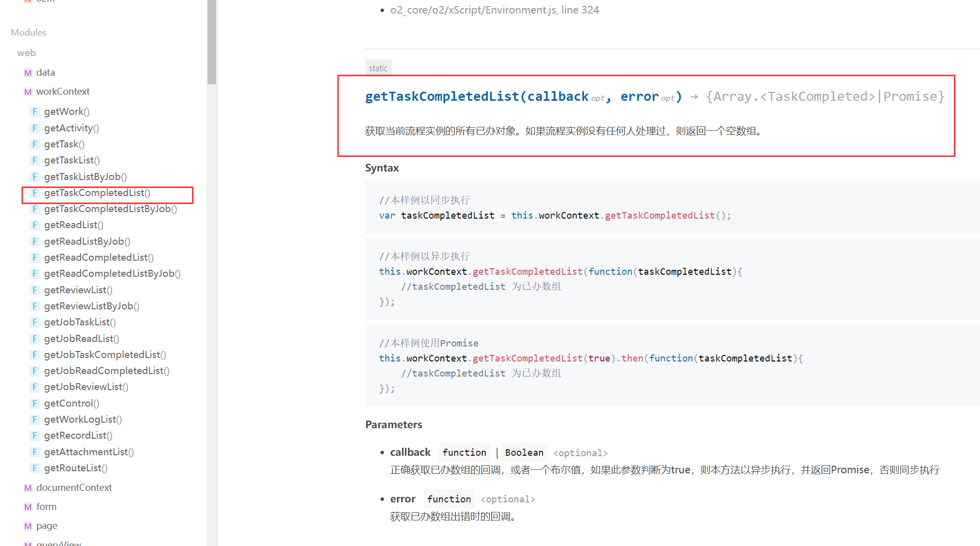Viewport: 980px width, 546px height.
Task: Open getTaskCompletedList() in sidebar
Action: 97,193
